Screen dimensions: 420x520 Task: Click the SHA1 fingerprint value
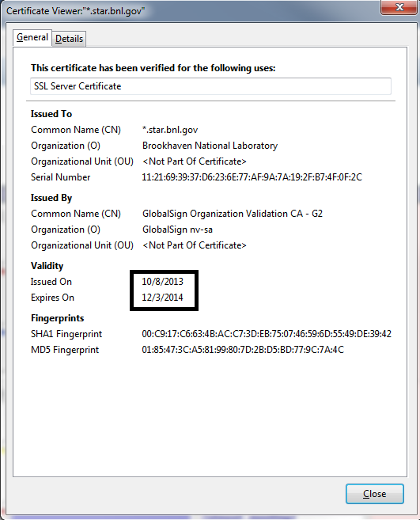[267, 334]
